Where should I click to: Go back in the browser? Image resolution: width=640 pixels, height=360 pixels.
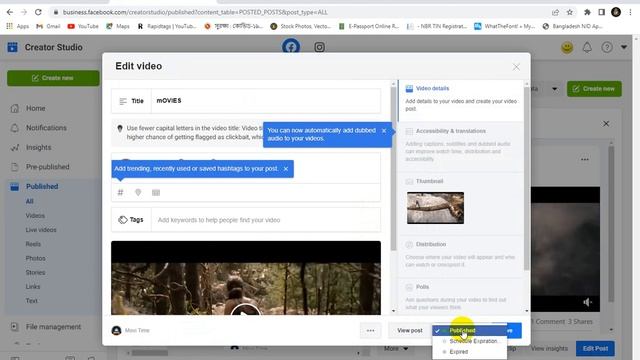coord(10,12)
